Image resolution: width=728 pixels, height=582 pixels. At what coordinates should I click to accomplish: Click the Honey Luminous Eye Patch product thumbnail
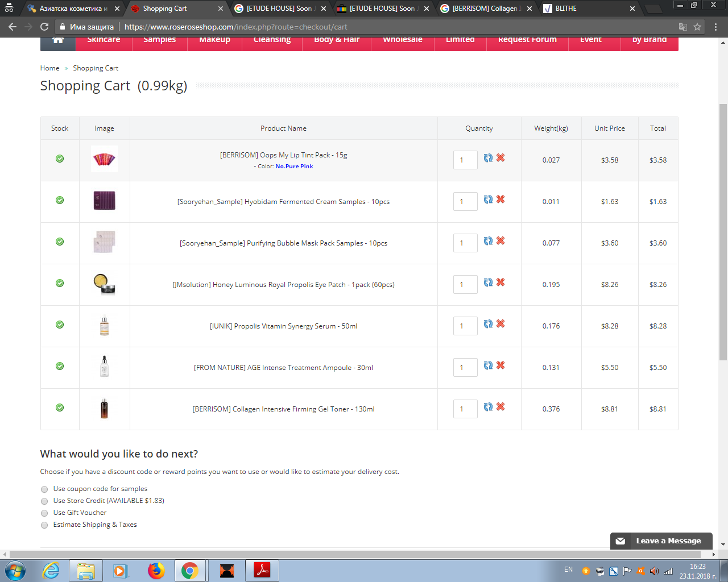click(x=104, y=284)
